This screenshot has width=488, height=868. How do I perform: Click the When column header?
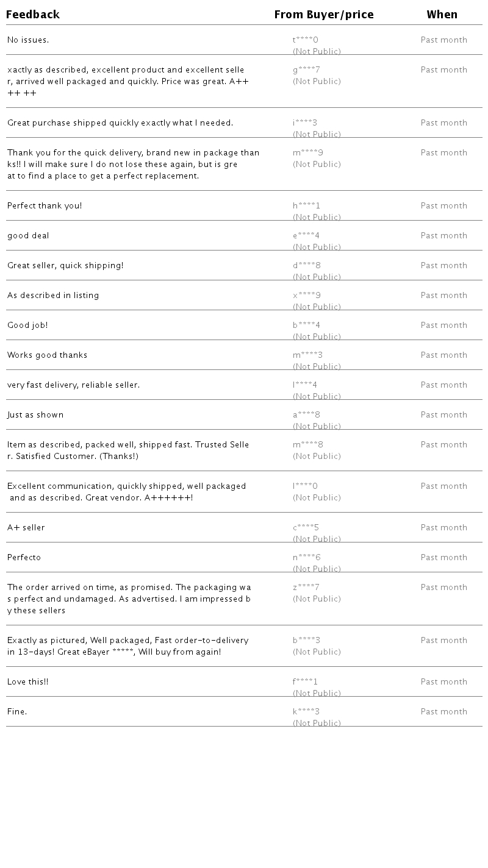point(442,15)
